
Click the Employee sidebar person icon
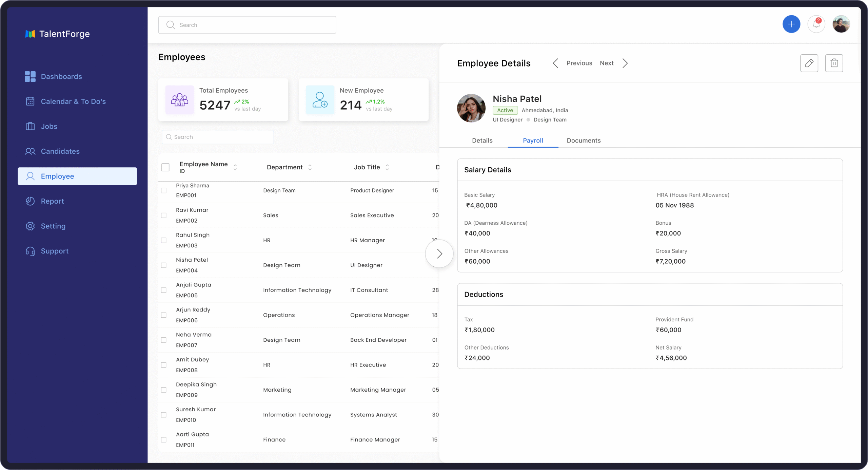[30, 176]
